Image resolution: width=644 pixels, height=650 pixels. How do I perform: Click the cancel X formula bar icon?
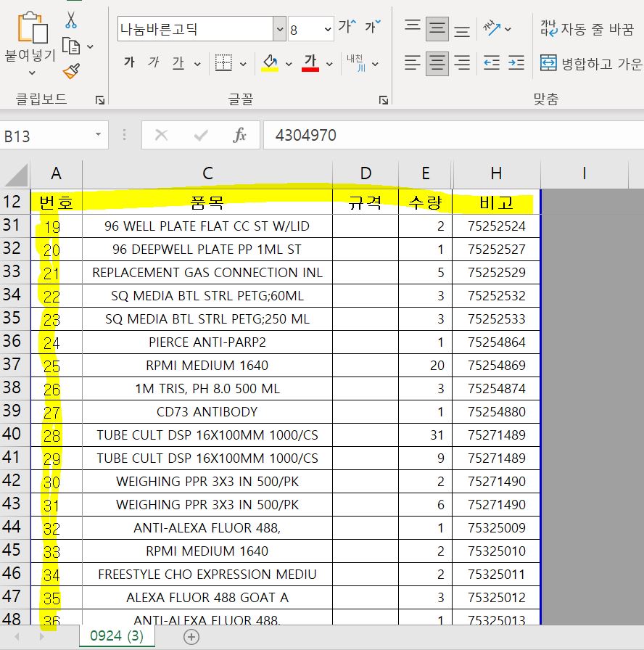coord(161,135)
